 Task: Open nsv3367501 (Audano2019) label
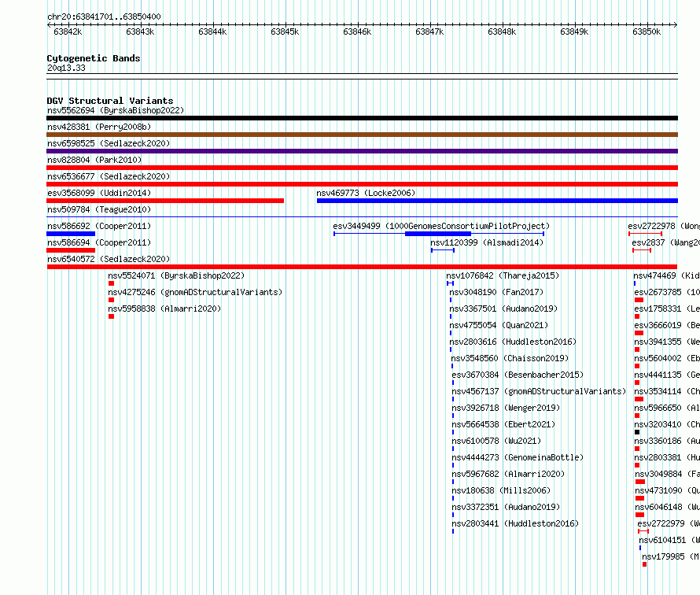tap(503, 309)
